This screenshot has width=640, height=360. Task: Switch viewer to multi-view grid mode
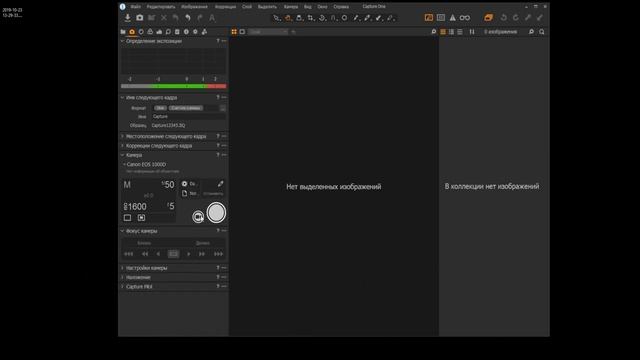[x=234, y=32]
